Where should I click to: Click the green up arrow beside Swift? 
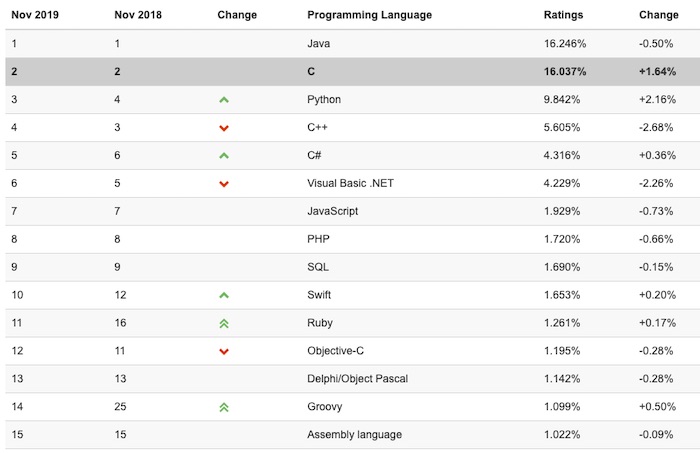[x=224, y=295]
